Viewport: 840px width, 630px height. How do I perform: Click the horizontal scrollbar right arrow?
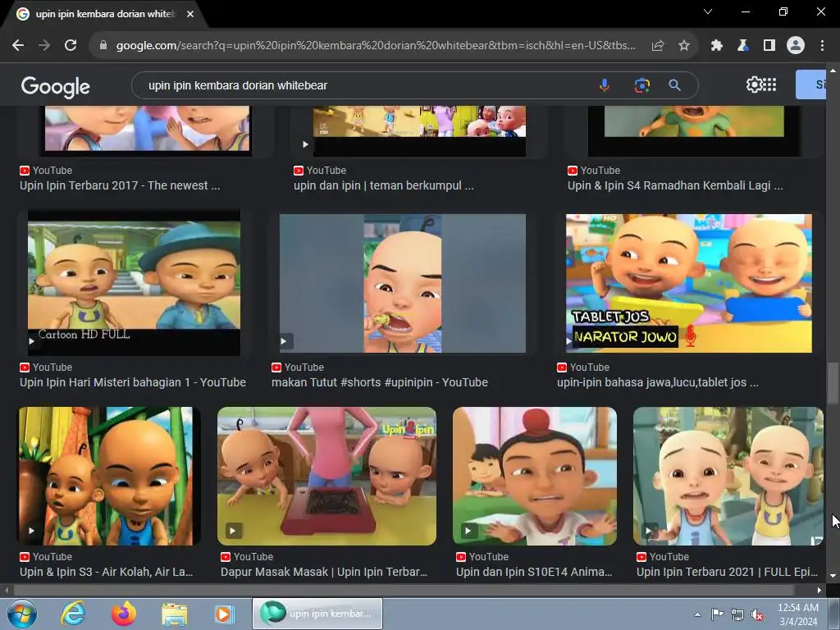[819, 591]
